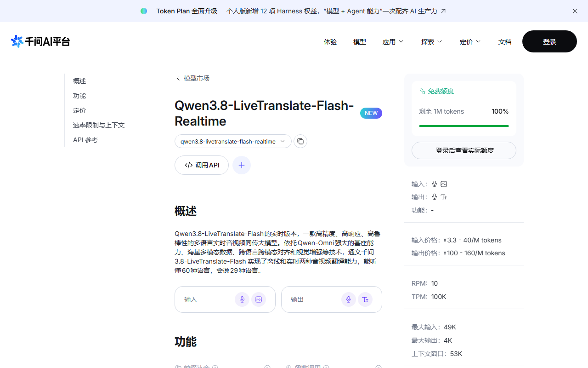The height and width of the screenshot is (368, 588).
Task: Click the 功能 heading
Action: point(186,342)
